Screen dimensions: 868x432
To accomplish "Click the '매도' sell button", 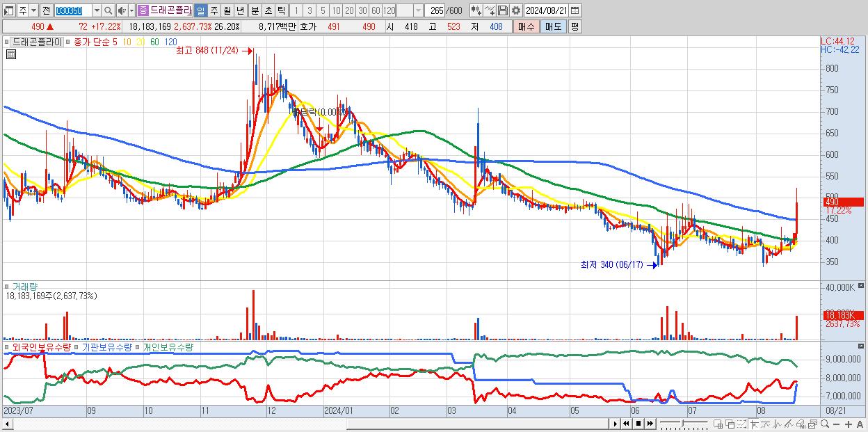I will tap(553, 26).
